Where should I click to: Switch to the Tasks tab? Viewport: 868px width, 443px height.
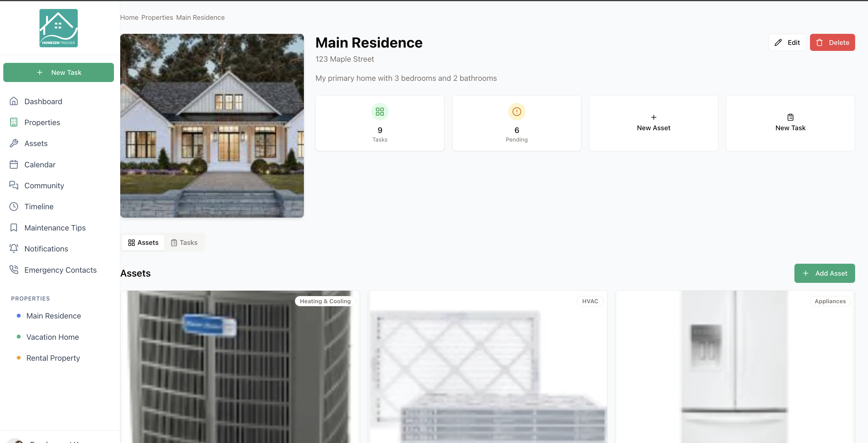point(184,242)
